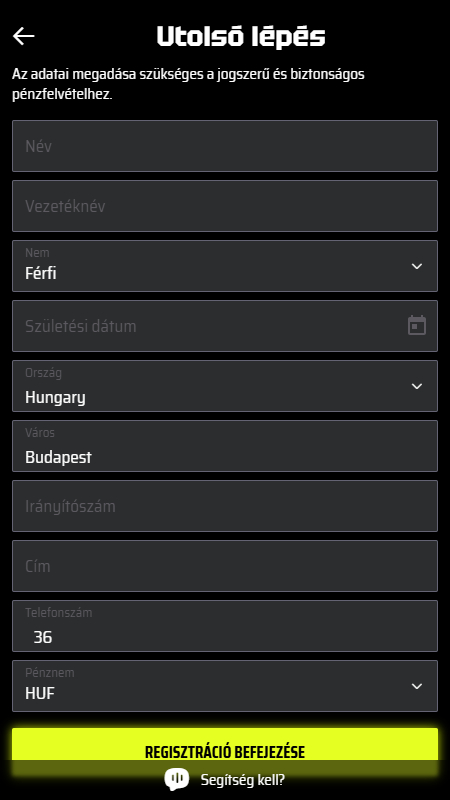Click the Város field containing Budapest

tap(225, 446)
